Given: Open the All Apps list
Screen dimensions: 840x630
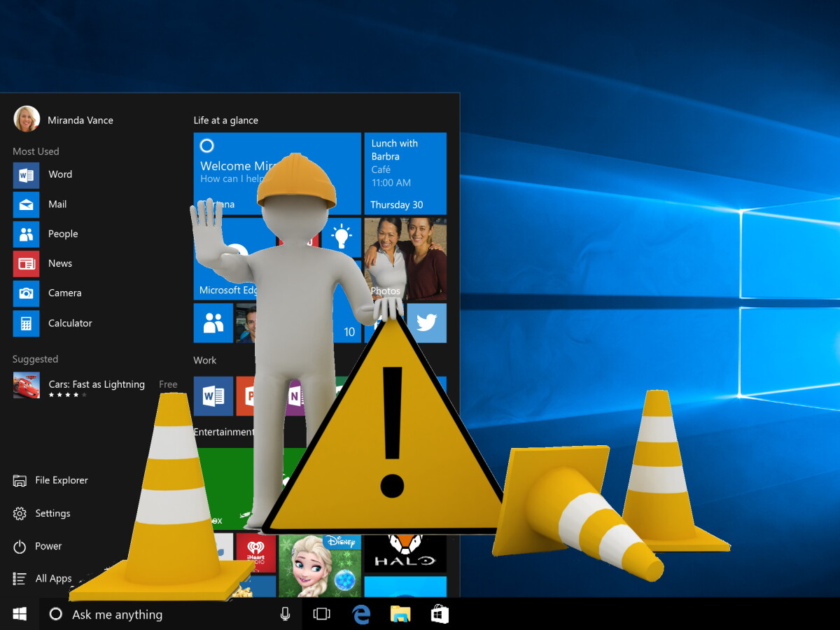Looking at the screenshot, I should 53,578.
